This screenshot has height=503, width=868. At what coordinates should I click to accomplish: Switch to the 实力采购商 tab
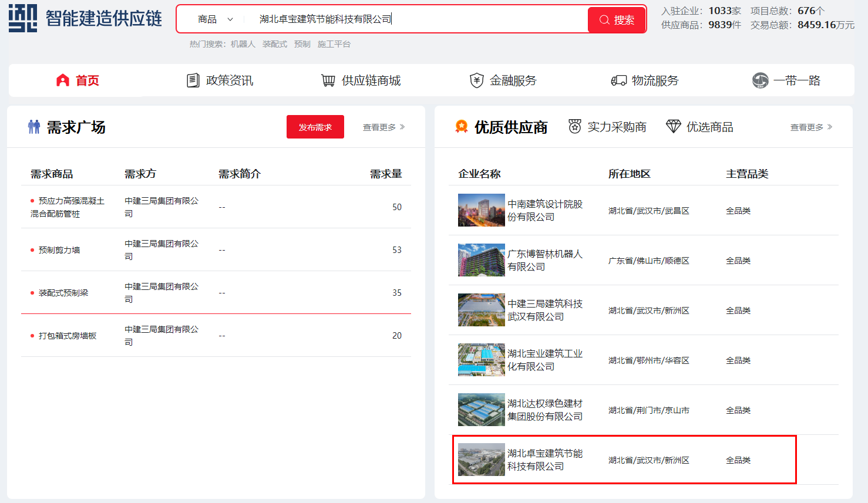click(x=607, y=127)
